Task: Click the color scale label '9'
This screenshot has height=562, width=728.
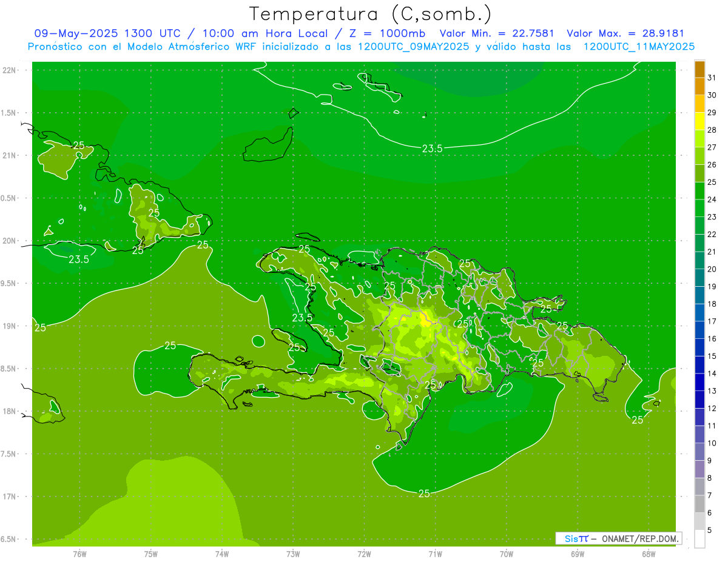Action: click(710, 461)
